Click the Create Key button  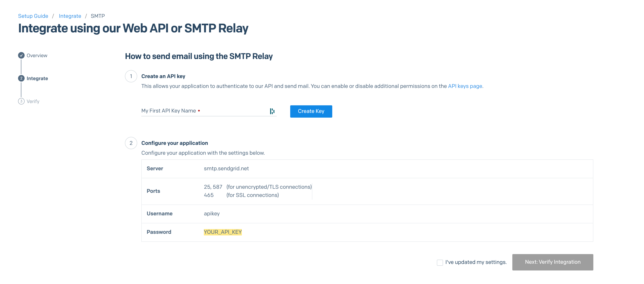311,111
